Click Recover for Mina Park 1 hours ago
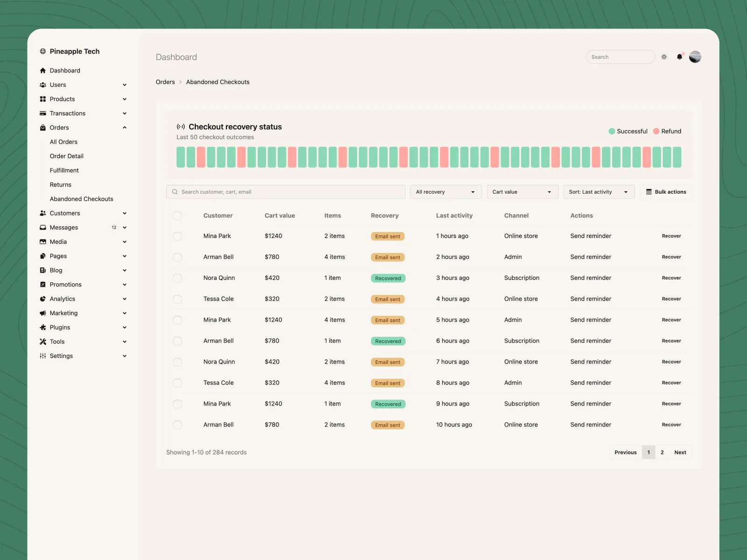 (x=671, y=236)
